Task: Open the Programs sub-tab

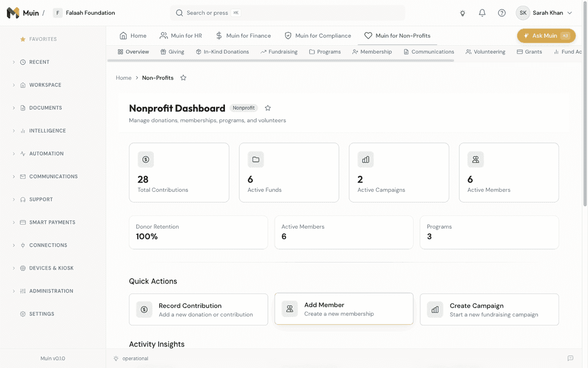Action: coord(325,52)
